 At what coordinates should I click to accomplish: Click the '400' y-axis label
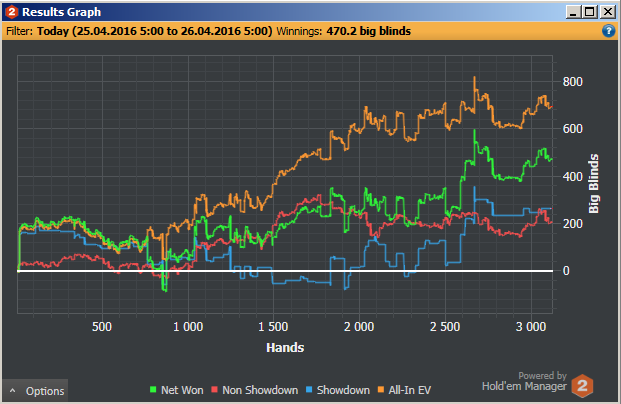(x=572, y=176)
